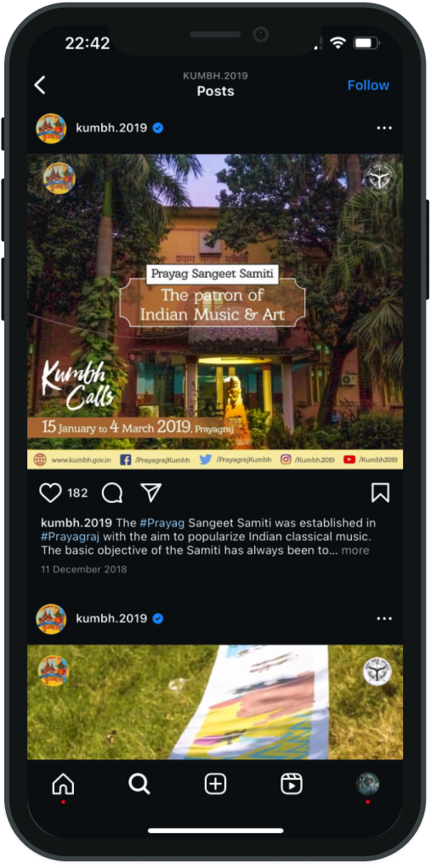
Task: Open your profile tab avatar
Action: click(x=367, y=784)
